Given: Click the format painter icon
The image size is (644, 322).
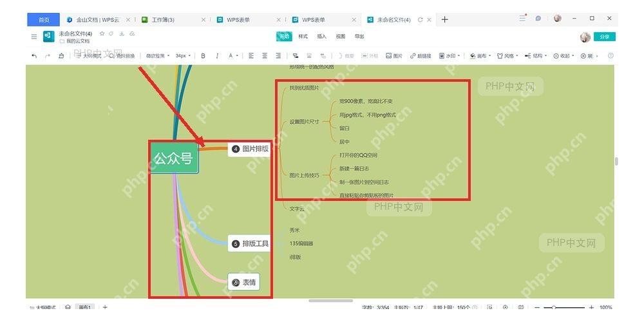Looking at the screenshot, I should (61, 56).
